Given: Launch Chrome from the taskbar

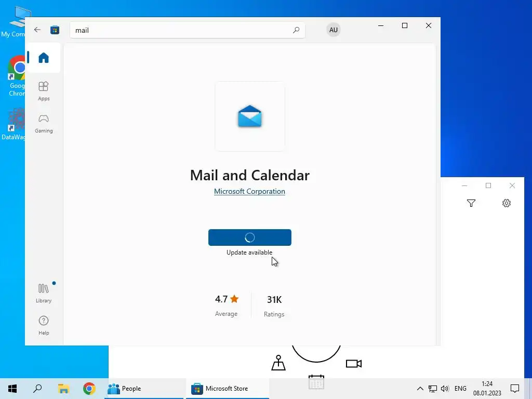Looking at the screenshot, I should pos(89,389).
